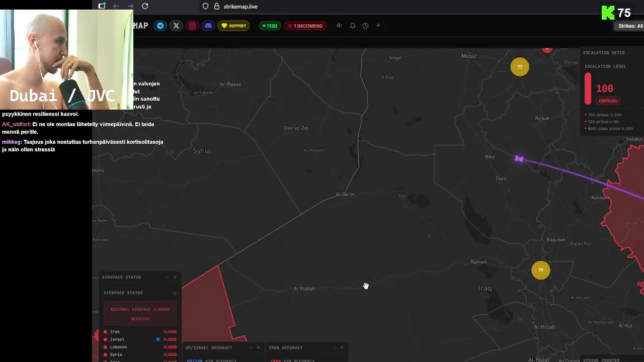Select the Lebanon airspace row

point(140,347)
